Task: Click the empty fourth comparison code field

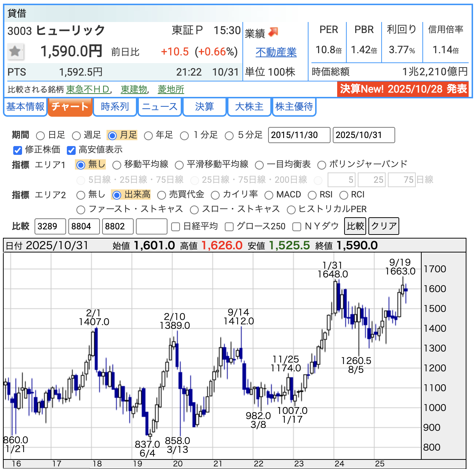Action: click(151, 226)
